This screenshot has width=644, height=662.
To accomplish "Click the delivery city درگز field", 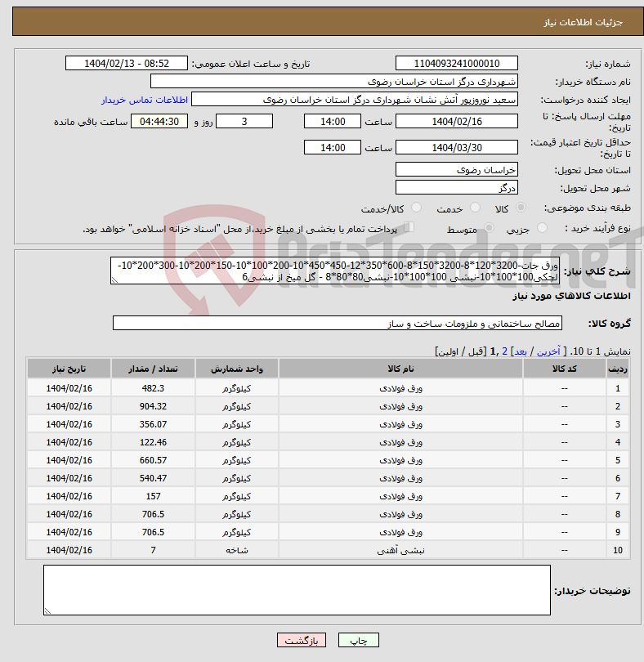I will click(x=457, y=188).
